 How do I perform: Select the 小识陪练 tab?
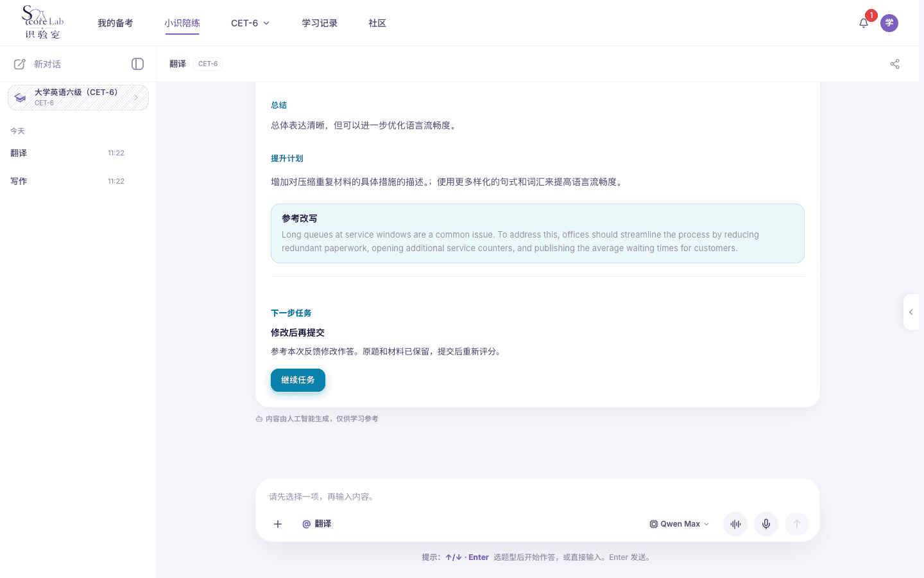tap(182, 23)
